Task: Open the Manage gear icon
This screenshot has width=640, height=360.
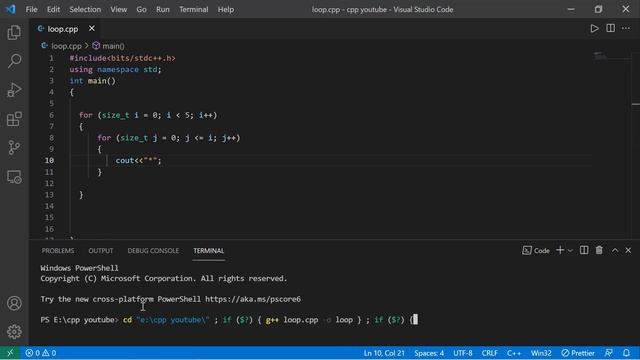Action: [x=14, y=332]
